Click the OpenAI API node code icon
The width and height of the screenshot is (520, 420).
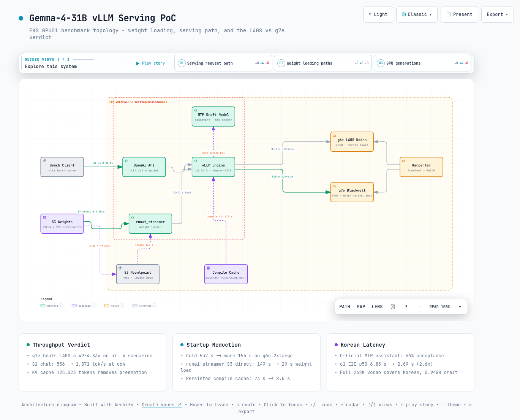coord(126,161)
